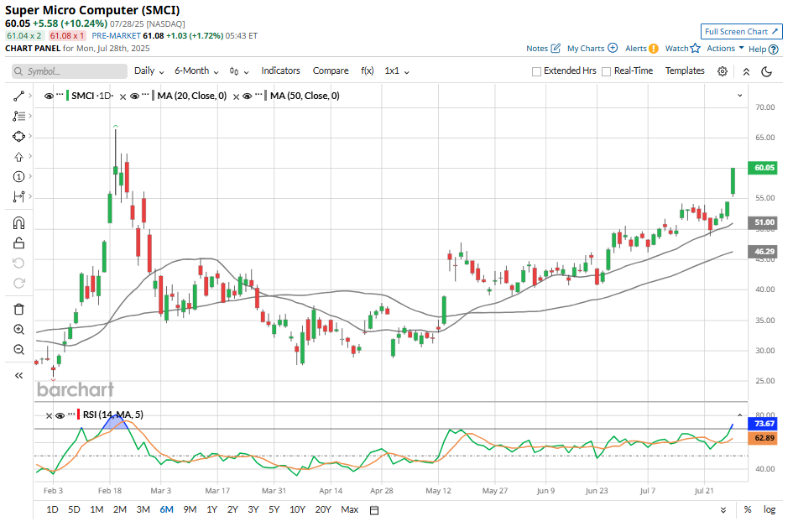Enable the Extended Hrs checkbox

(x=536, y=72)
